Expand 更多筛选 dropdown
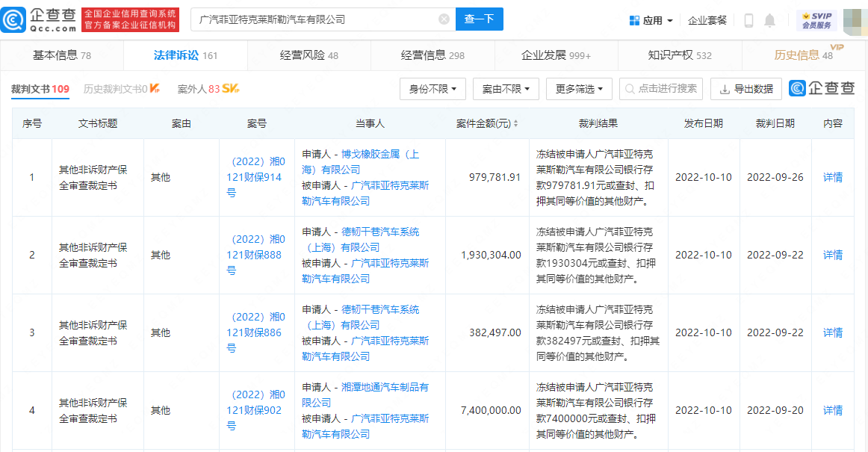This screenshot has width=868, height=452. pyautogui.click(x=579, y=89)
